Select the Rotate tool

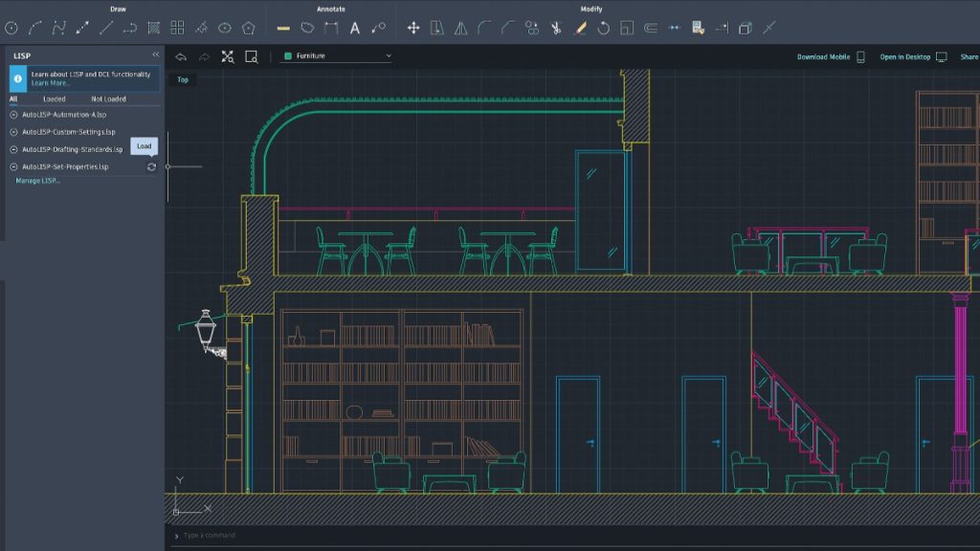click(x=604, y=28)
